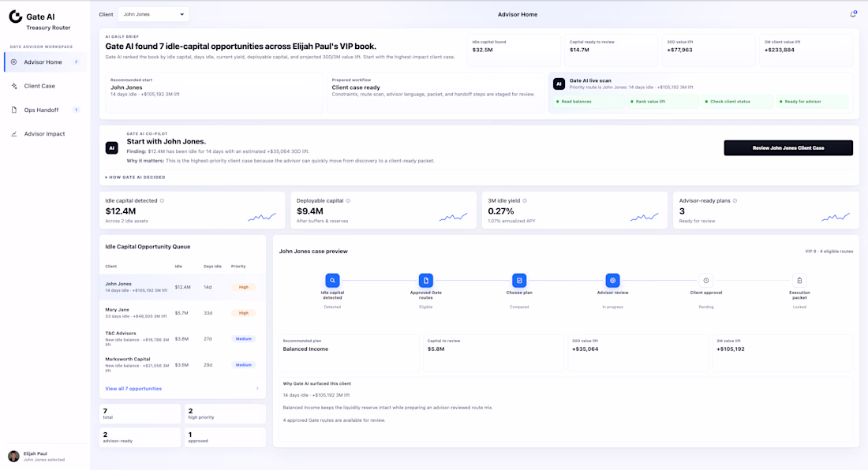Click Medium badge for Marksworth Capital
The image size is (868, 470).
pyautogui.click(x=244, y=365)
